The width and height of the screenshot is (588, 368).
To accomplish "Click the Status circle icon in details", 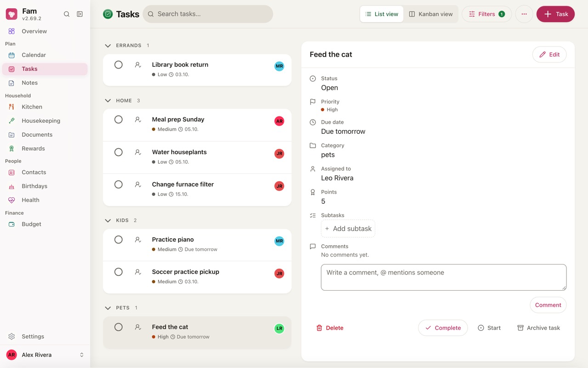I will [313, 79].
